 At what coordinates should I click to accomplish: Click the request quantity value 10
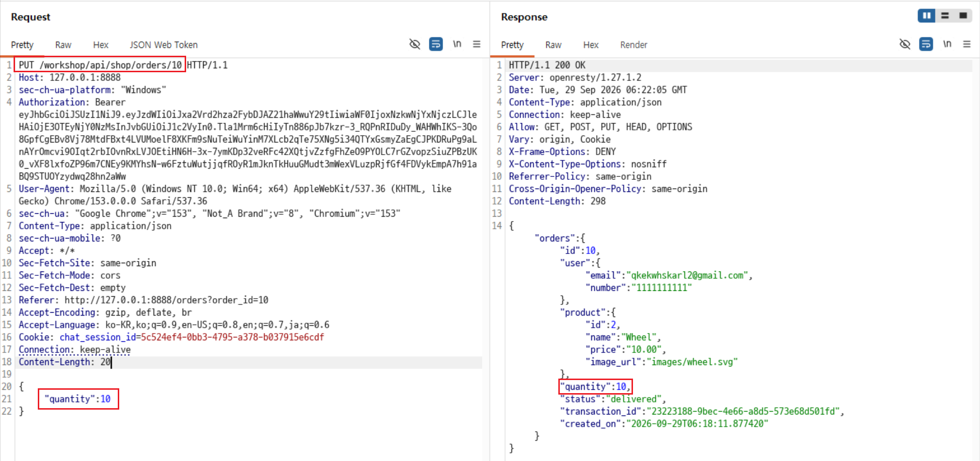pos(106,399)
